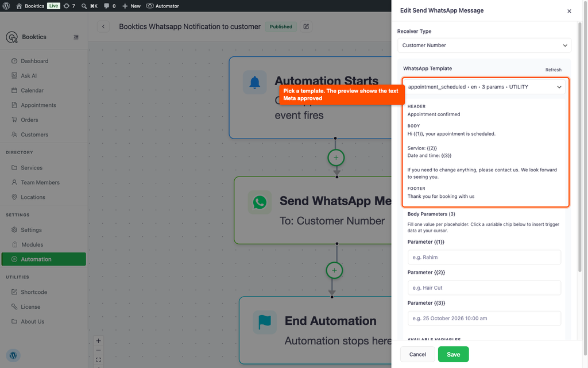Click the WordPress logo in admin bar
The image size is (588, 368).
[6, 6]
